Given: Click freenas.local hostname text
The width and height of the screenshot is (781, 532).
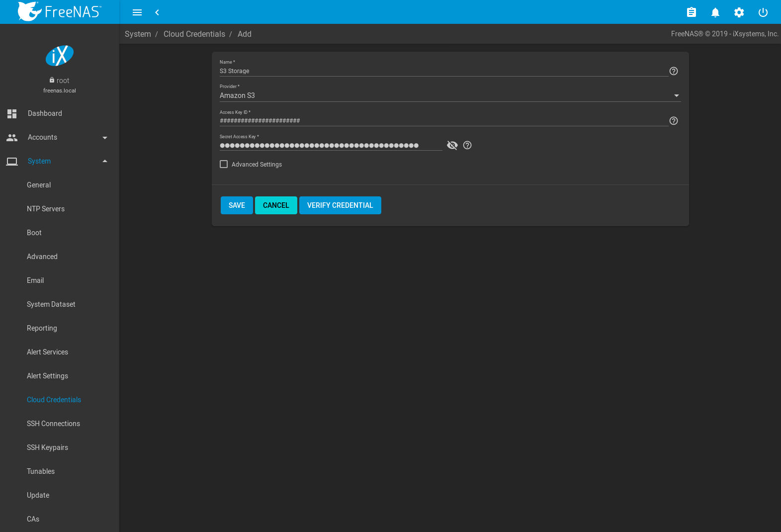Looking at the screenshot, I should point(60,90).
